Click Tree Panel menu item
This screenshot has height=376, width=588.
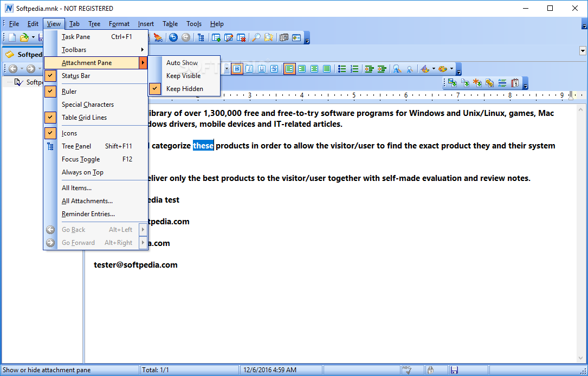[96, 146]
